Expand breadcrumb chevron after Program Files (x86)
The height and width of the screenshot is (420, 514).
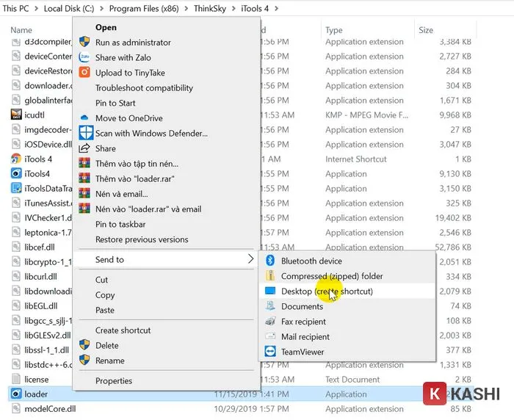[187, 8]
